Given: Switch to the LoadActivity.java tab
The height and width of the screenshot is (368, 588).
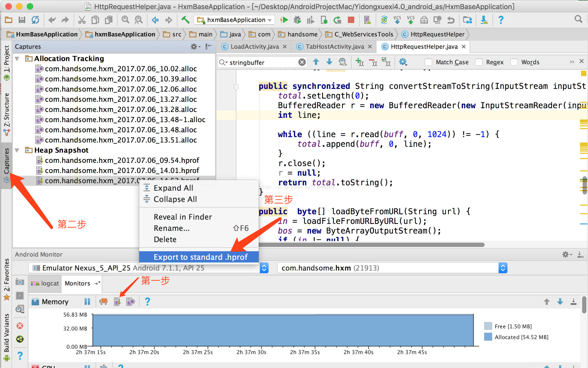Looking at the screenshot, I should tap(254, 47).
